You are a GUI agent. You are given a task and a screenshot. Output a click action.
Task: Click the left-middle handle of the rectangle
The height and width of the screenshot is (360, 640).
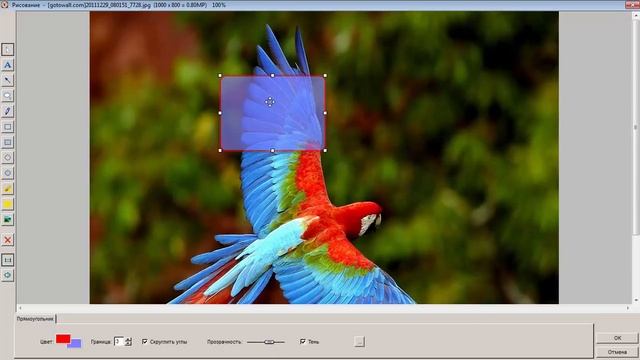220,113
